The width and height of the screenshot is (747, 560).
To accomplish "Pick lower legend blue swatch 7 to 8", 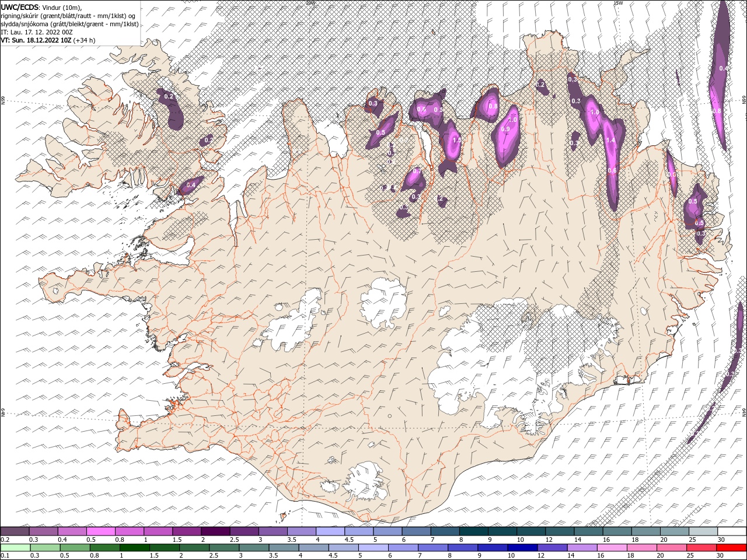I will point(433,548).
